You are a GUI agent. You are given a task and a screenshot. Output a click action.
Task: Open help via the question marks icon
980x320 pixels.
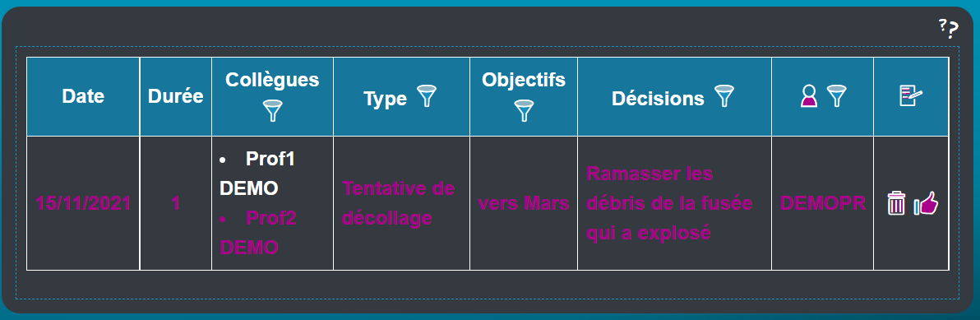(948, 28)
